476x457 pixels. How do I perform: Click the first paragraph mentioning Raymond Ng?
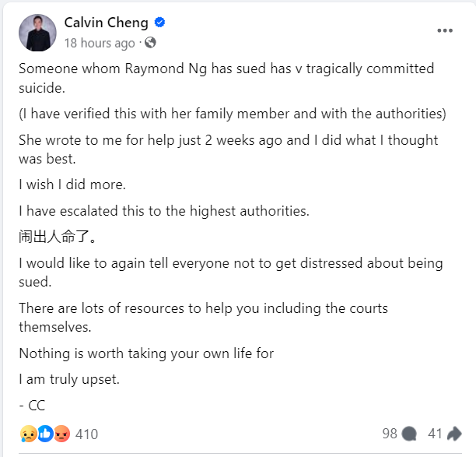click(226, 78)
